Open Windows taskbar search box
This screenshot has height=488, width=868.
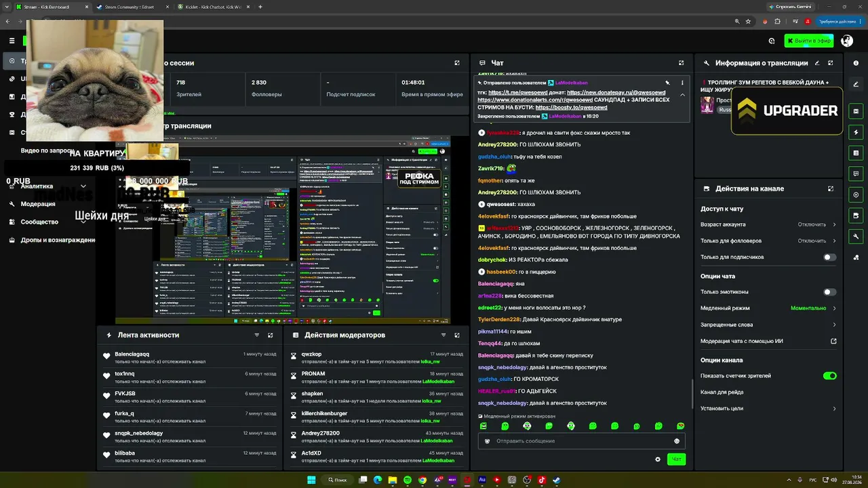[x=338, y=480]
